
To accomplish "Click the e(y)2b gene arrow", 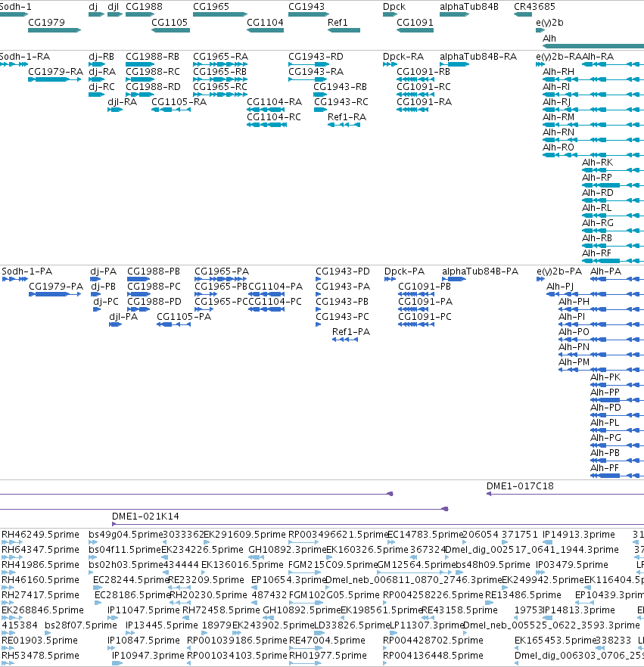I will click(x=540, y=30).
